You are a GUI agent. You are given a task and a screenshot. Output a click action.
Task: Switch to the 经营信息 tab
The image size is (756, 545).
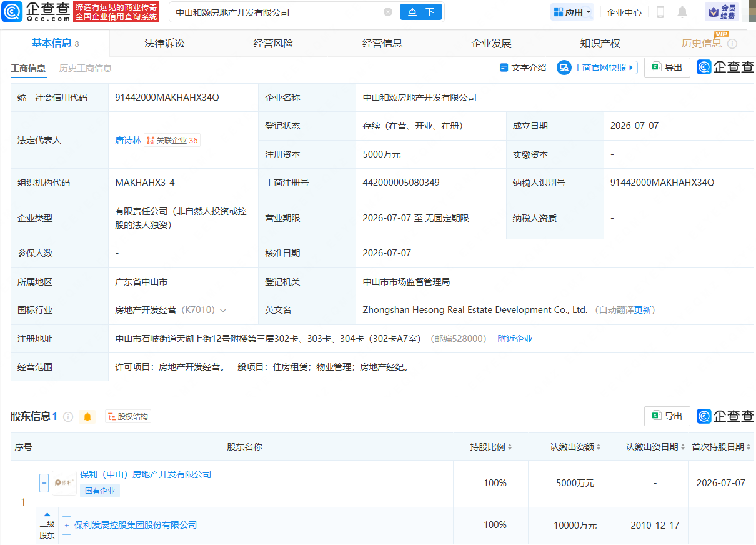(x=382, y=43)
